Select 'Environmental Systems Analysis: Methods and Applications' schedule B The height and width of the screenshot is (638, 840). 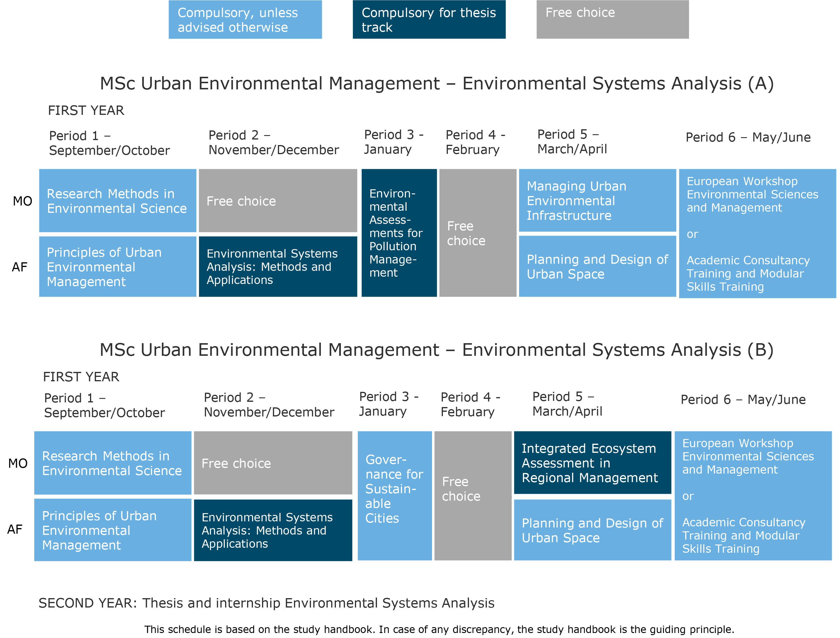[x=273, y=530]
